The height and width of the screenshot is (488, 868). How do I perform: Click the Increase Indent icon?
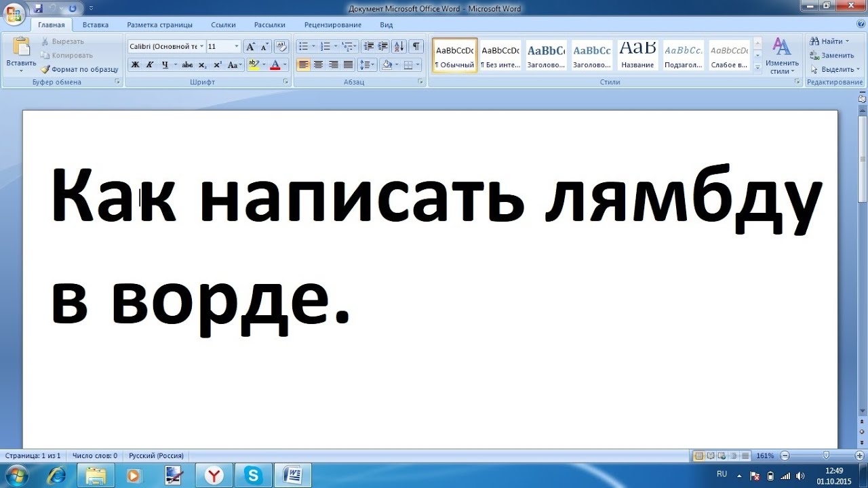(383, 46)
